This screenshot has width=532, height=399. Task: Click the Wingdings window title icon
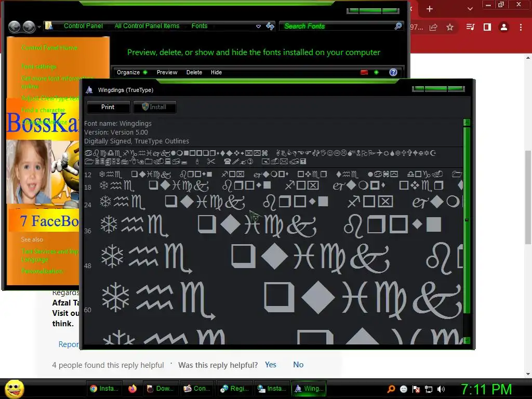(x=89, y=90)
